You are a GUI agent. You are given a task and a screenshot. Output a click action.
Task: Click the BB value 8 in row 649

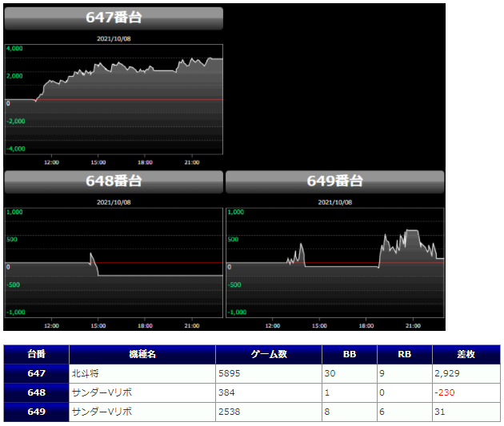[x=327, y=412]
